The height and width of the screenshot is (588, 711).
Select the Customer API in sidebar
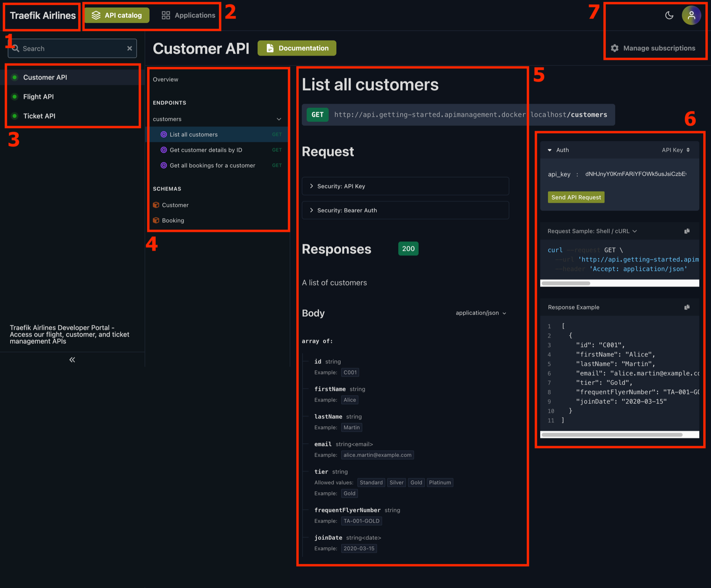(x=72, y=77)
